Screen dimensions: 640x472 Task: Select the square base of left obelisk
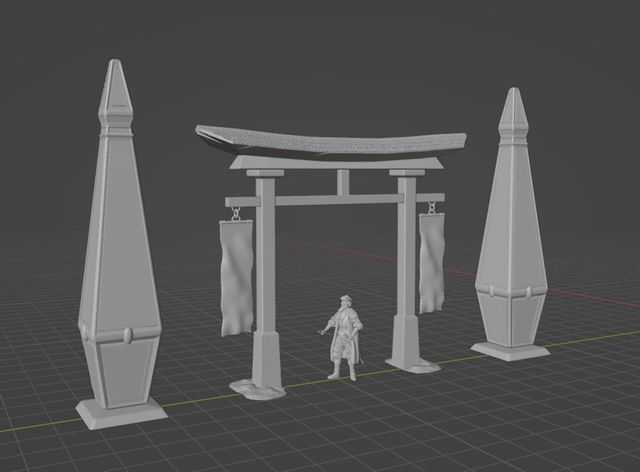coord(122,411)
